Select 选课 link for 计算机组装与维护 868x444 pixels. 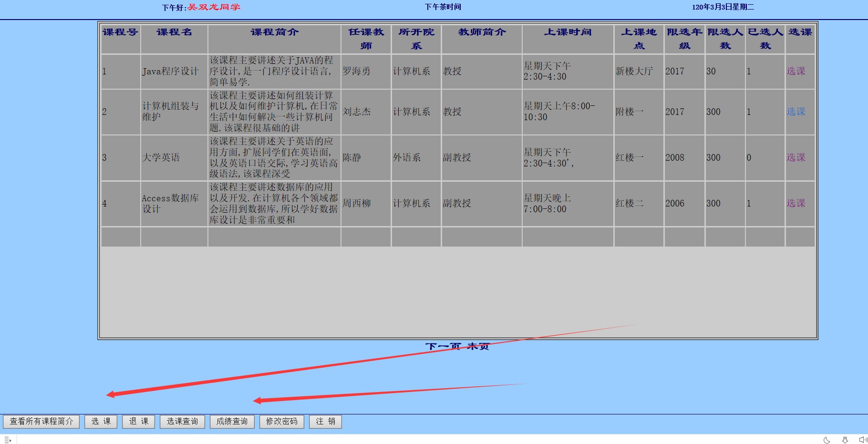[796, 112]
